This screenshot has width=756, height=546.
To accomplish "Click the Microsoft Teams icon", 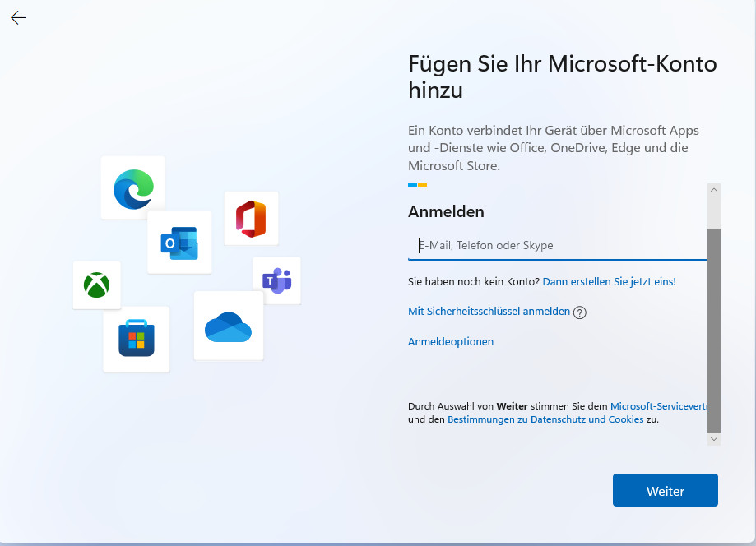I will pos(276,280).
